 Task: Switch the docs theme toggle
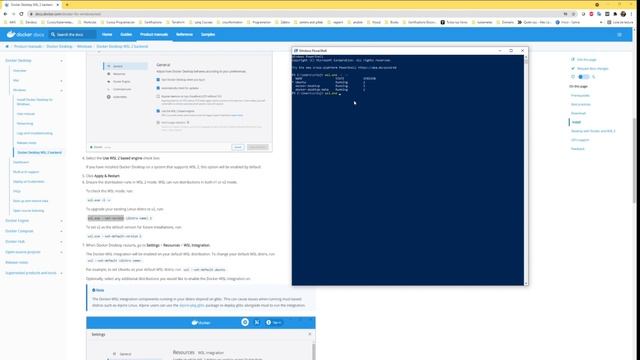(x=584, y=77)
